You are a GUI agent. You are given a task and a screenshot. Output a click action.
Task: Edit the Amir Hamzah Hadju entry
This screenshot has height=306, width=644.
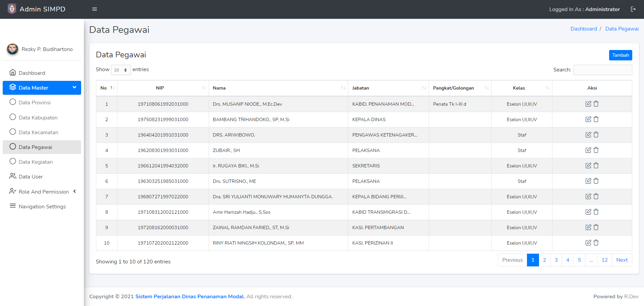[588, 212]
